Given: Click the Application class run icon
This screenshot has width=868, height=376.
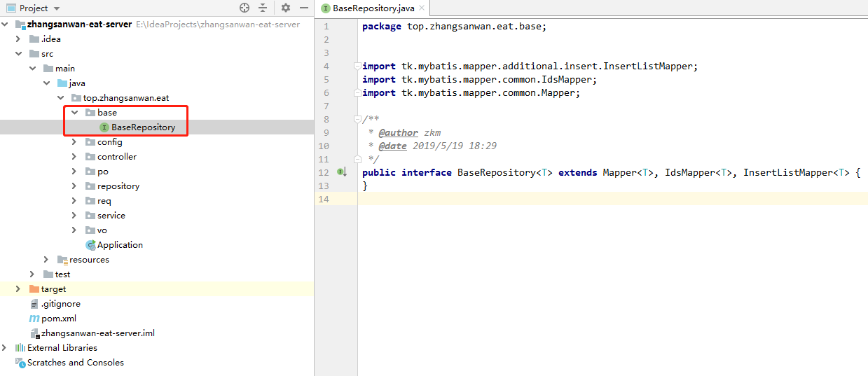Looking at the screenshot, I should (x=90, y=244).
